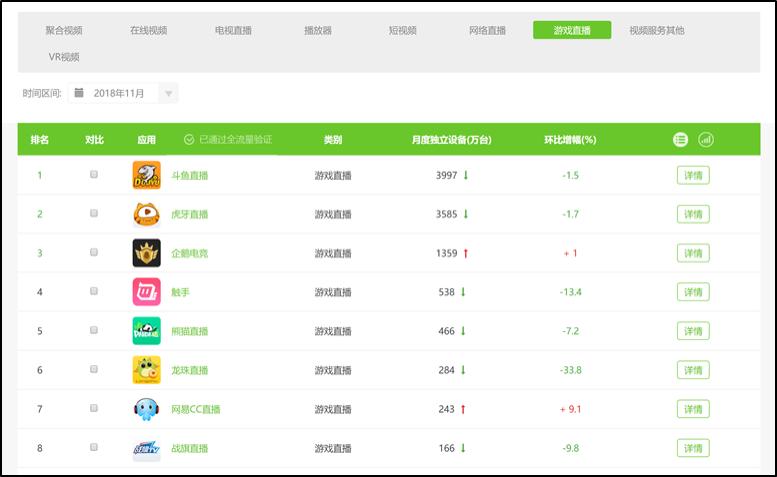Check the compare box for 斗鱼直播
Viewport: 777px width, 477px height.
[94, 174]
